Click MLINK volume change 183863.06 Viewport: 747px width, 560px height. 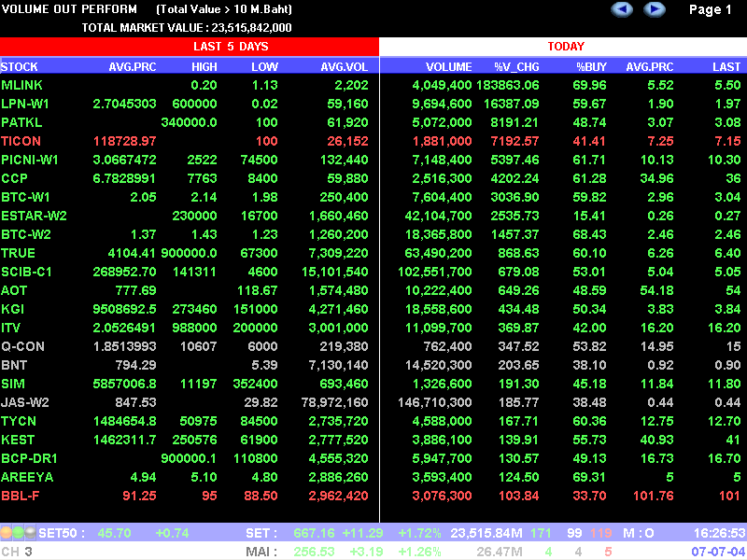pos(507,85)
